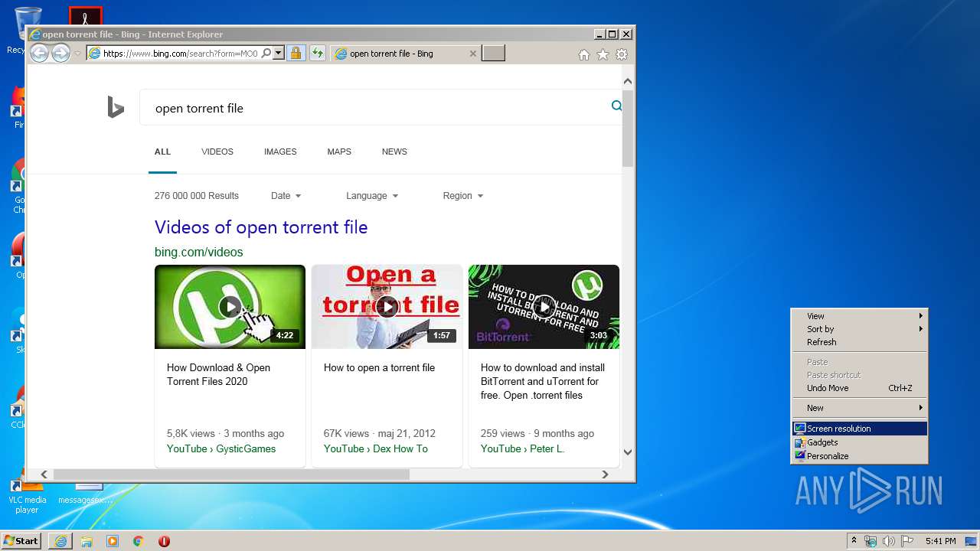The width and height of the screenshot is (980, 551).
Task: Open the IE Tools gear icon
Action: tap(622, 54)
